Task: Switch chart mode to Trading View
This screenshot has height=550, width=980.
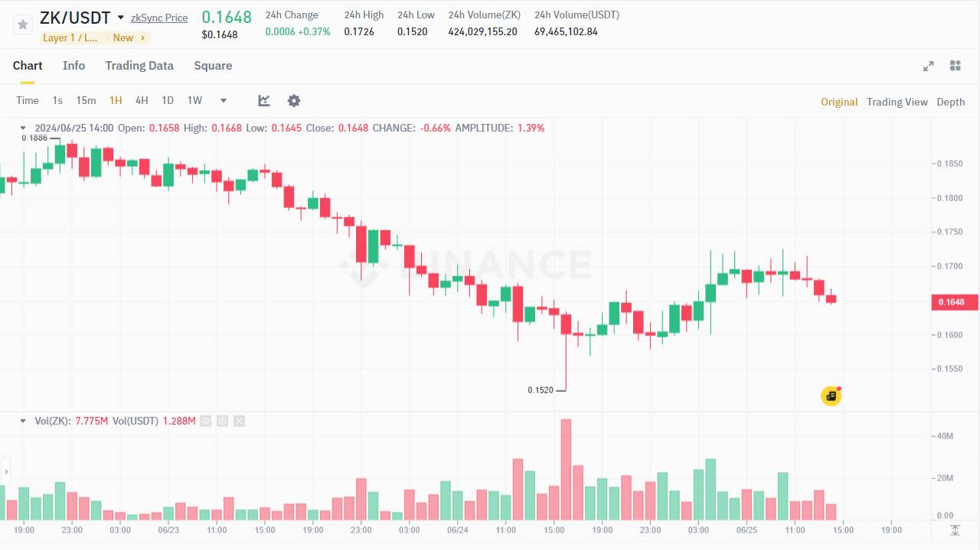Action: (897, 102)
